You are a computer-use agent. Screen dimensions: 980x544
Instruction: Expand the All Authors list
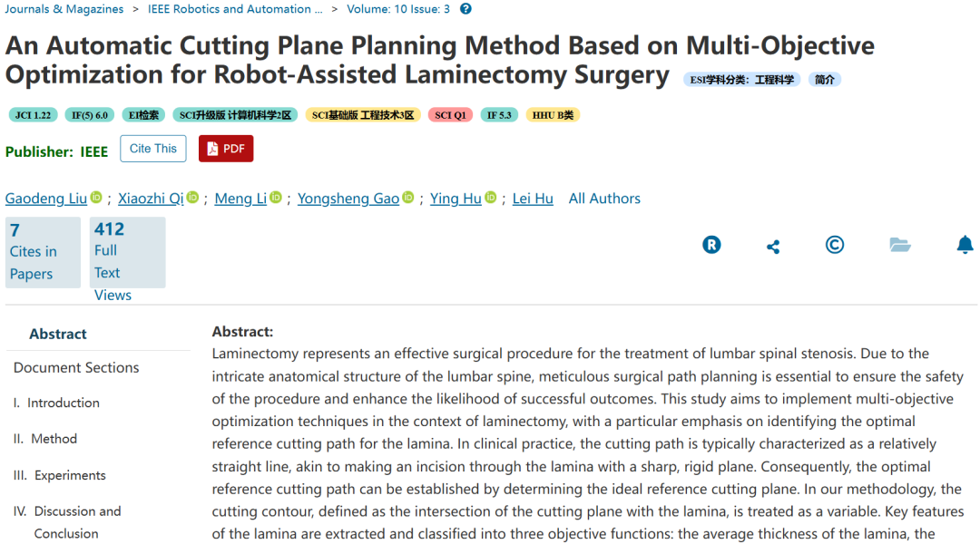(x=604, y=199)
